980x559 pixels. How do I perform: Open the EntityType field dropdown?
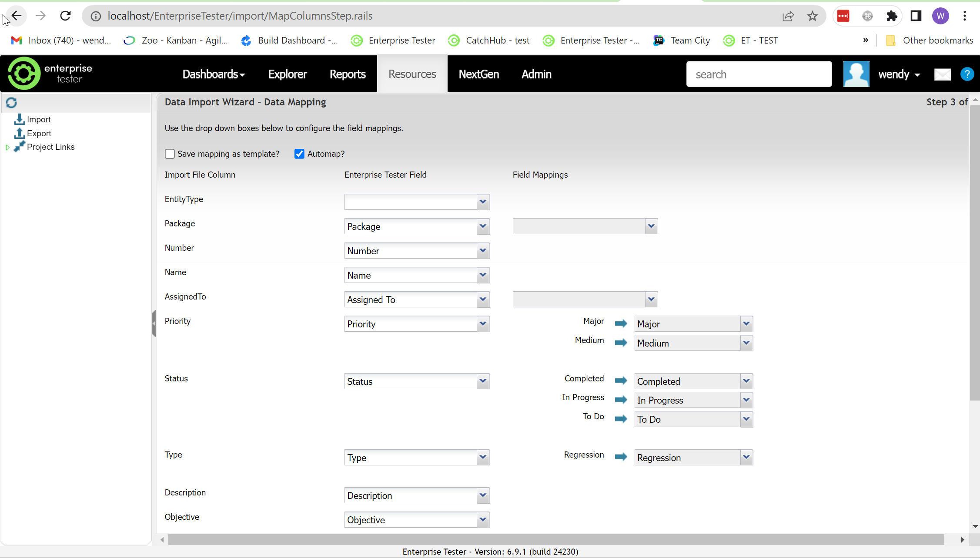(482, 202)
